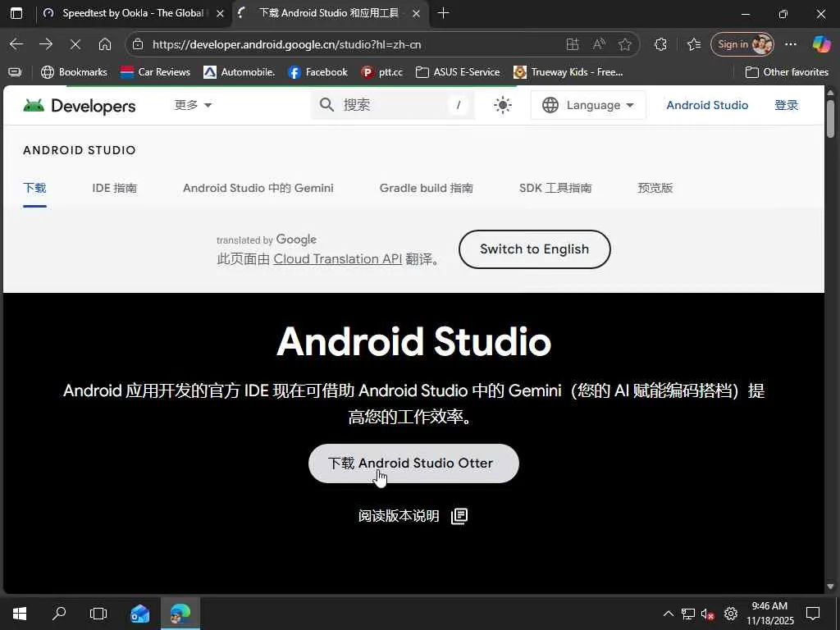The height and width of the screenshot is (630, 840).
Task: Click the Android Developers logo
Action: [x=80, y=106]
